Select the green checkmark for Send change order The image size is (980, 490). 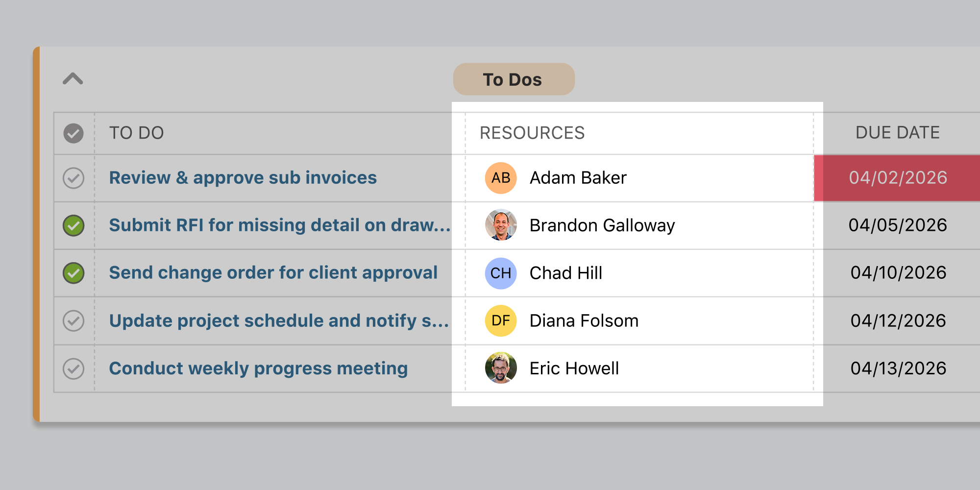coord(73,273)
